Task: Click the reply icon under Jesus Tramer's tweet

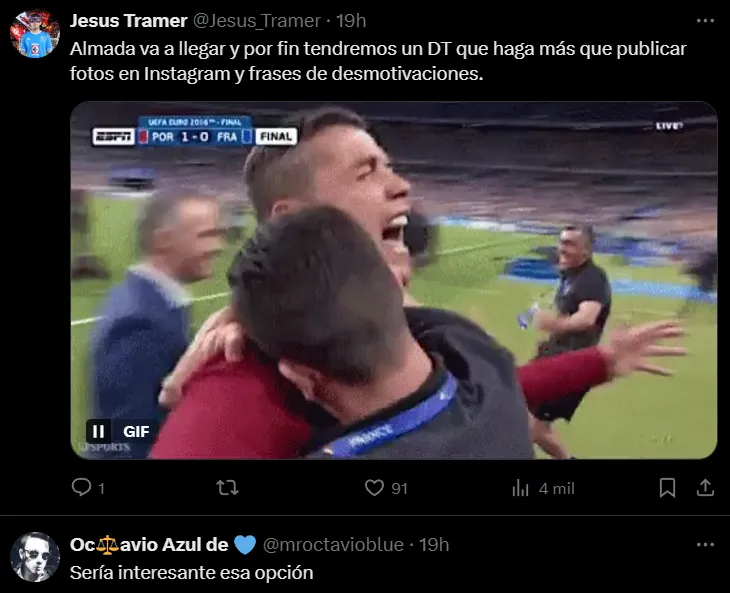Action: pos(81,487)
